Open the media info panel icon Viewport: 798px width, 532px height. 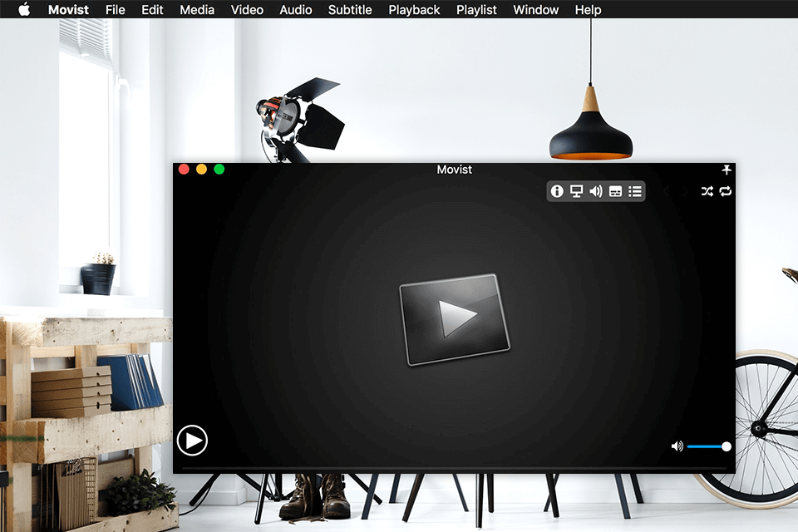(x=557, y=191)
